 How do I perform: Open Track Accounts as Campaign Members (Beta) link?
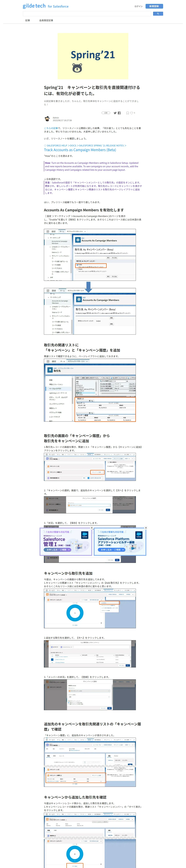pos(80,150)
